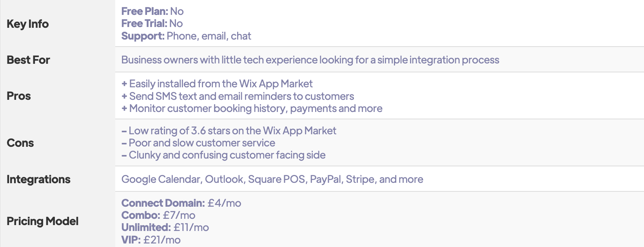Click the Pricing Model row label
The image size is (644, 247).
click(x=42, y=221)
